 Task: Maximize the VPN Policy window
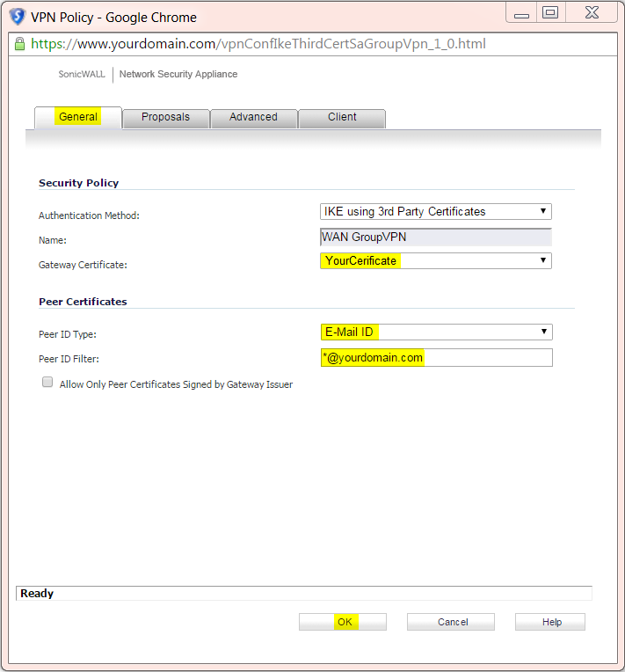point(550,13)
